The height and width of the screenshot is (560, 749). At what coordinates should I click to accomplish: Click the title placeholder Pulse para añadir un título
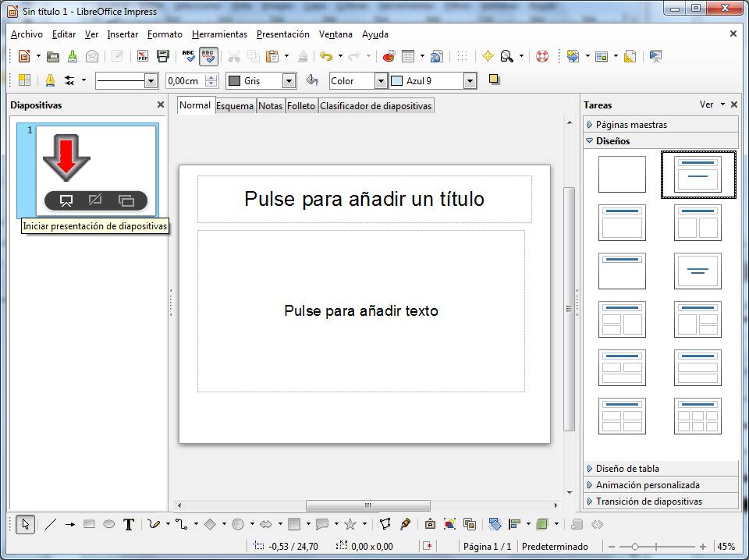(x=364, y=199)
